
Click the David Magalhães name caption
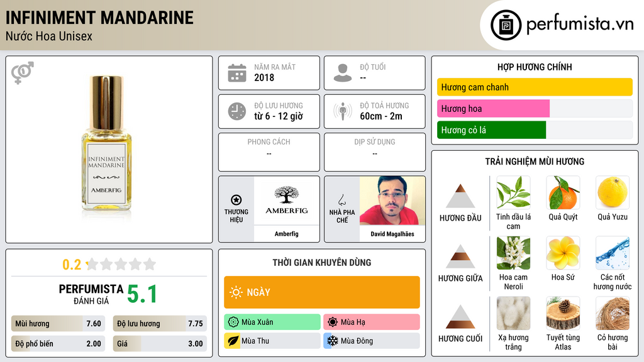[x=392, y=234]
